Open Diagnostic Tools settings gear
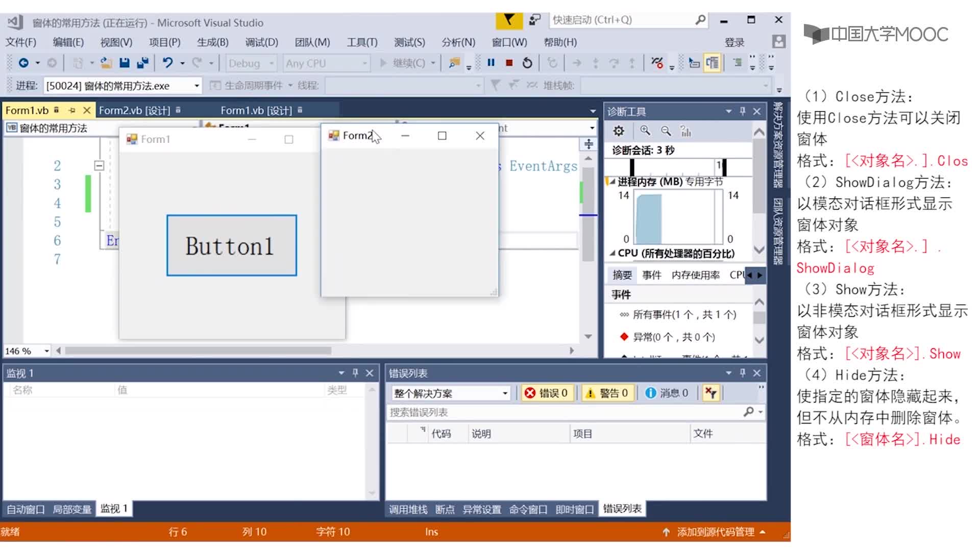Image resolution: width=980 pixels, height=551 pixels. 619,131
